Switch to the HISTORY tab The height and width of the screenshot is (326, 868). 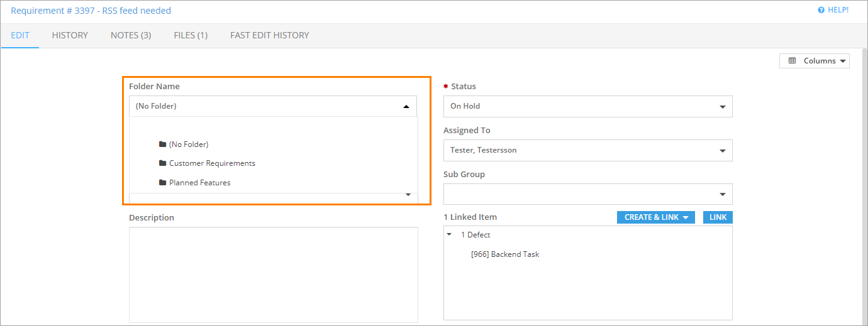pos(70,36)
